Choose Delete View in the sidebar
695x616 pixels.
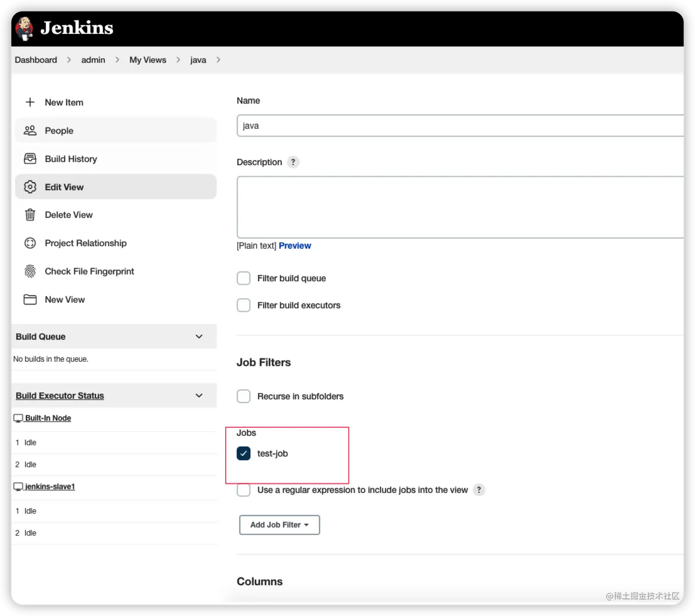[x=116, y=215]
